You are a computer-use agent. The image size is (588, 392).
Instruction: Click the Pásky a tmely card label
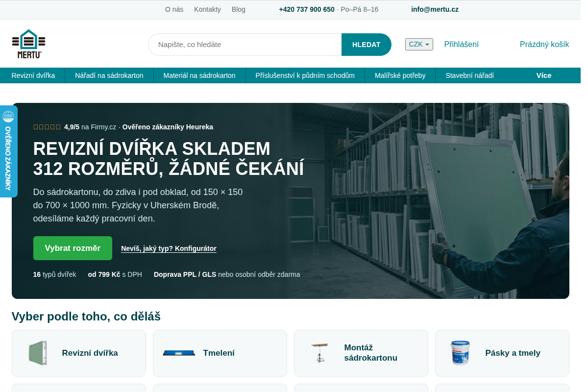[513, 353]
